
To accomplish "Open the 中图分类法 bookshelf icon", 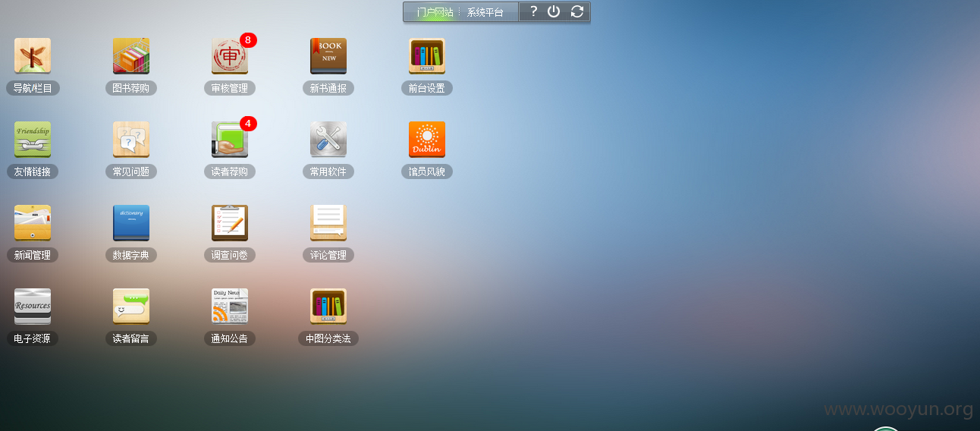I will (x=328, y=307).
